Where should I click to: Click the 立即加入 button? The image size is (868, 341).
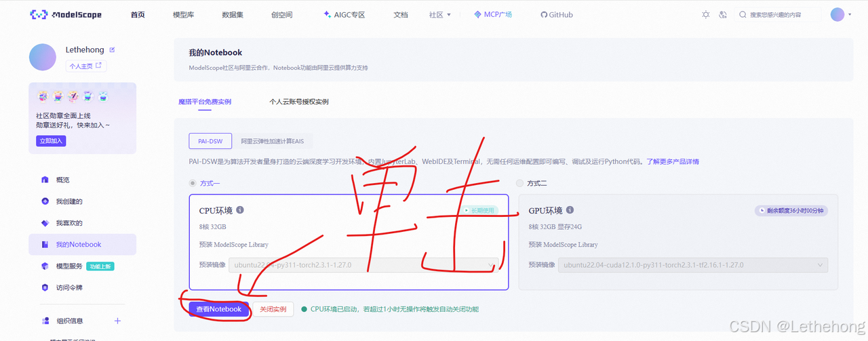tap(51, 141)
